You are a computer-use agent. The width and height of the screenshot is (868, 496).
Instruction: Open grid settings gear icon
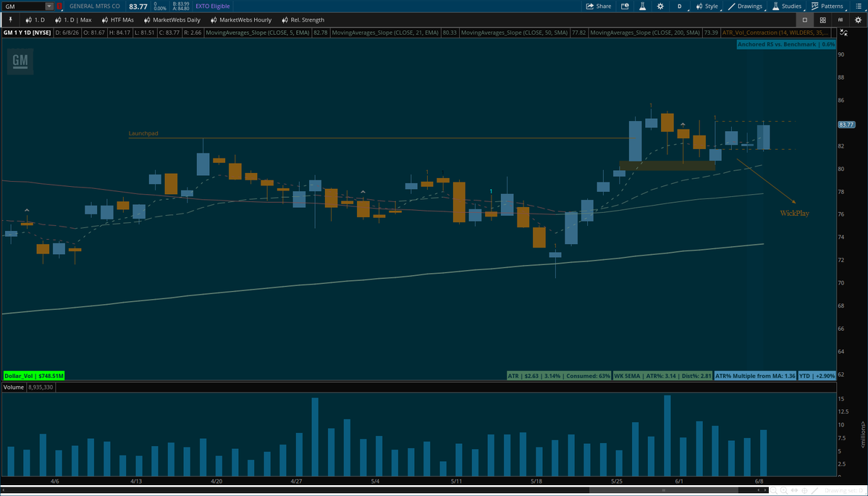click(858, 20)
